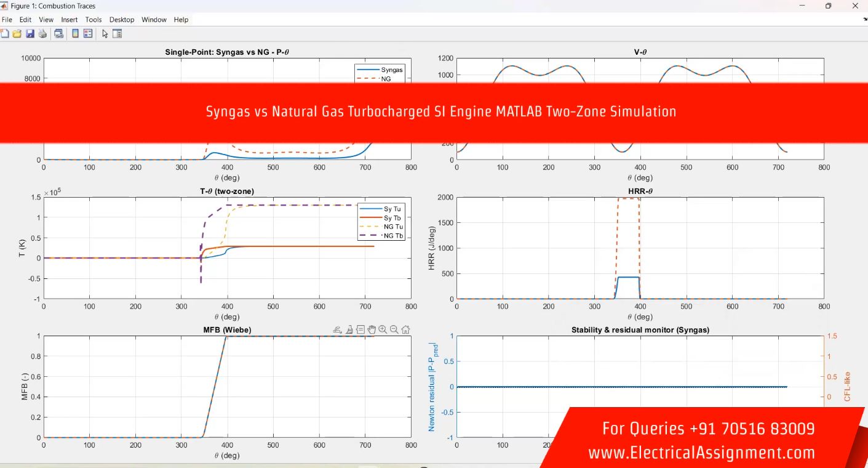Click the Open File folder icon
The image size is (868, 468).
click(x=17, y=34)
